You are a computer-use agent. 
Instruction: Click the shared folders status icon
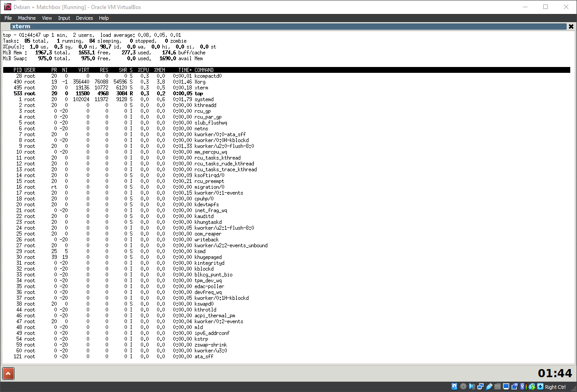point(497,386)
